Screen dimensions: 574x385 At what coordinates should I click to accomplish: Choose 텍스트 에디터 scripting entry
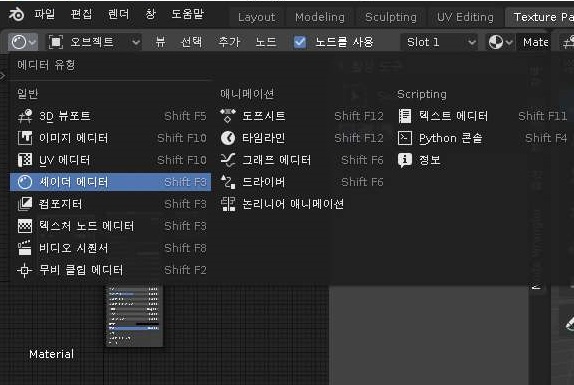tap(482, 116)
